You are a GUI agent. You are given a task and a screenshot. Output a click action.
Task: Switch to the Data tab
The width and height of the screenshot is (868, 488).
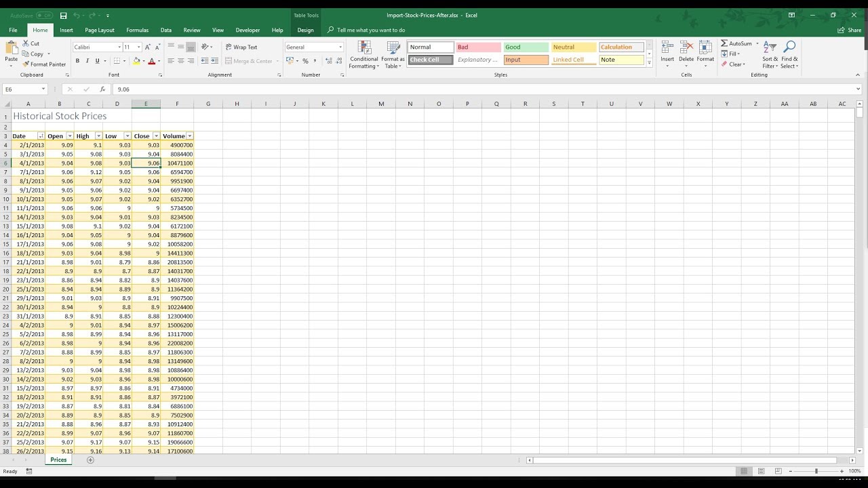tap(166, 30)
